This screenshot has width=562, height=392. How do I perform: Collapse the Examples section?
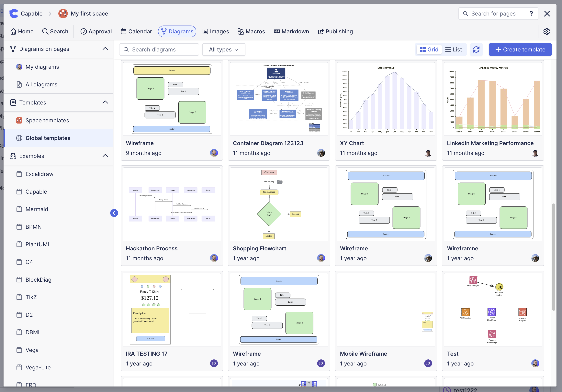click(x=105, y=156)
